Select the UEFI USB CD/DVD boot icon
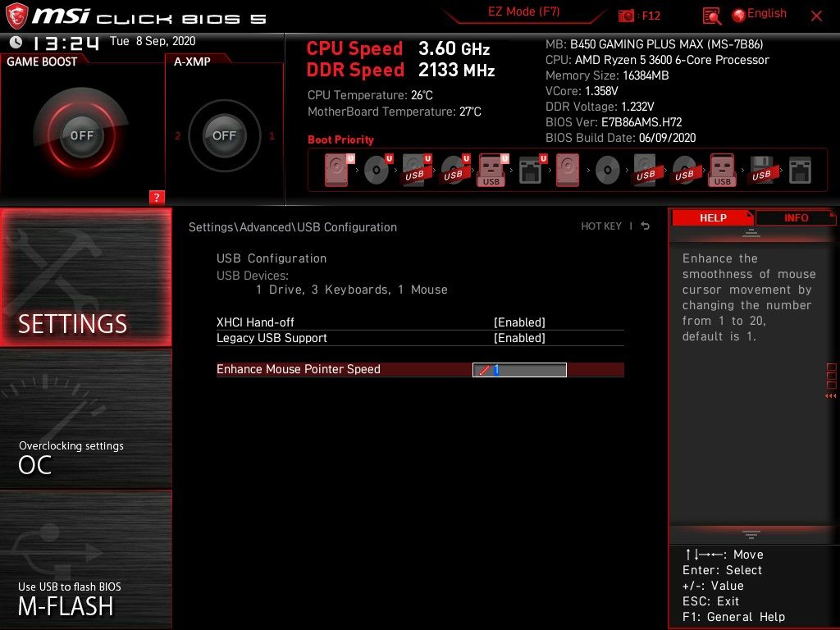840x630 pixels. (x=454, y=171)
